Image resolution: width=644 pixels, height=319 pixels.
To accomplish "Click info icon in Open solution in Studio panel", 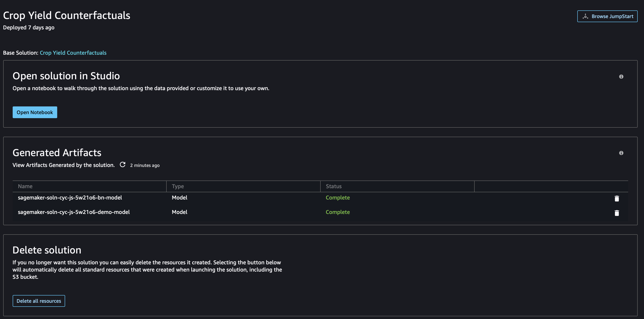I will point(621,77).
